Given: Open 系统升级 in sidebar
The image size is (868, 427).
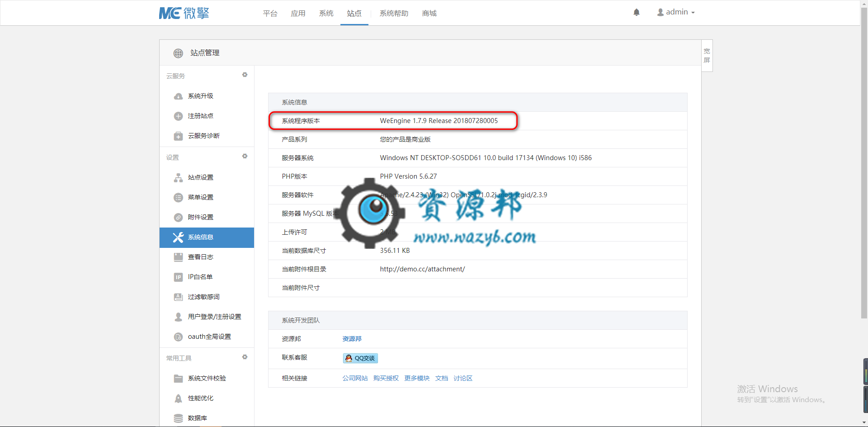Looking at the screenshot, I should [200, 96].
